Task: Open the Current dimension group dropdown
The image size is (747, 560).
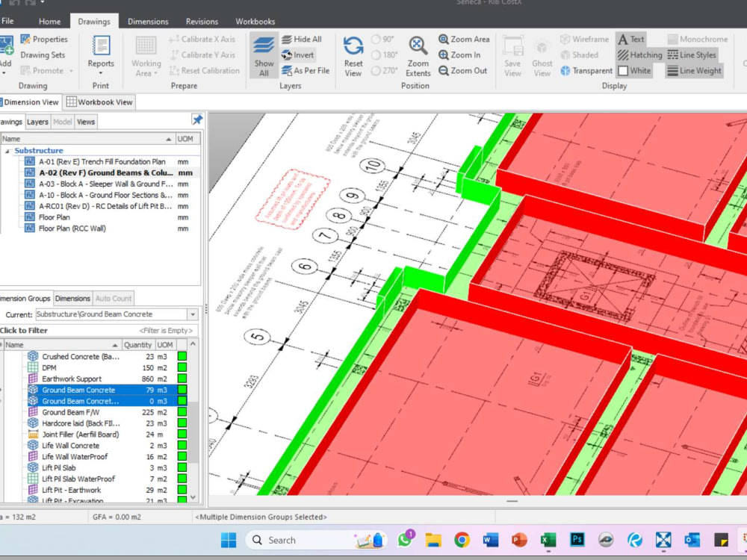Action: point(192,314)
